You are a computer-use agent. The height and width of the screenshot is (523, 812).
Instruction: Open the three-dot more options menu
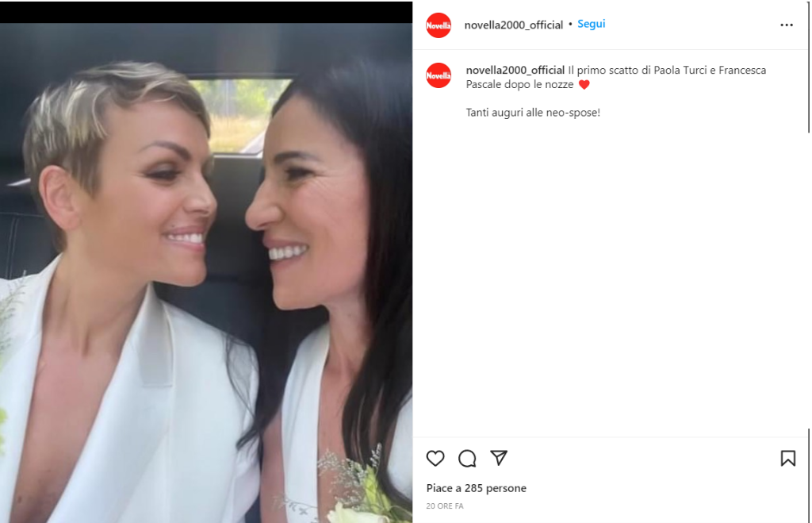click(787, 25)
